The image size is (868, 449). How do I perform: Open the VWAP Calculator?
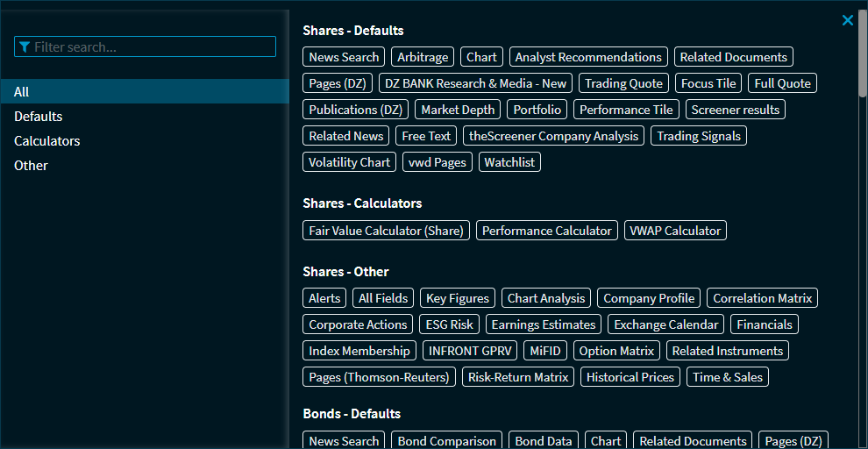[x=675, y=231]
